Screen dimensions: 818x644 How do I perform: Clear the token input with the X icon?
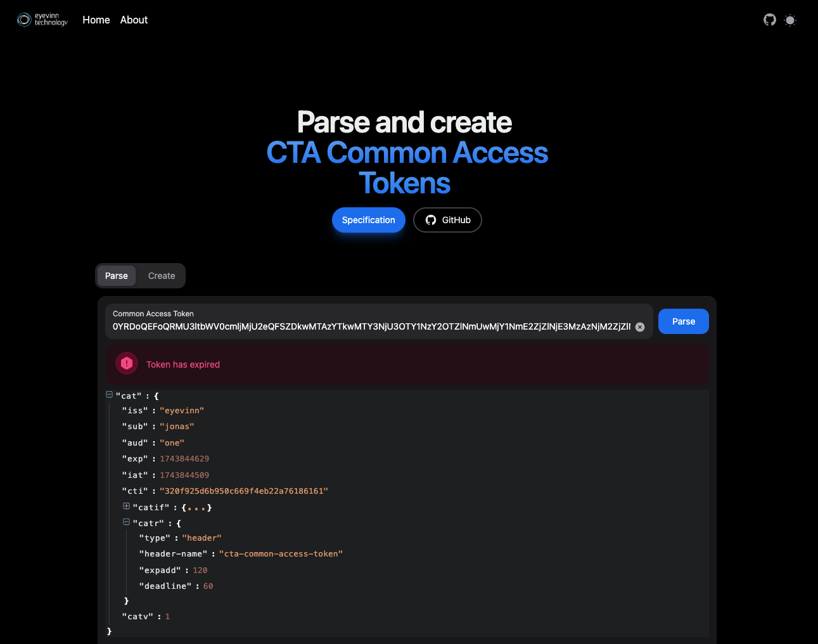tap(640, 327)
